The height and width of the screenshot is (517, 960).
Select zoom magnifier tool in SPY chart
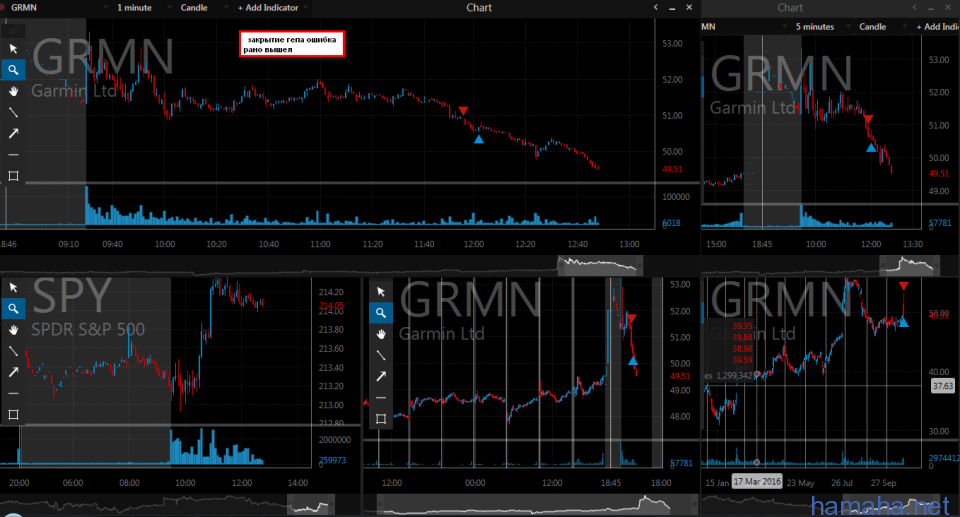pyautogui.click(x=13, y=309)
